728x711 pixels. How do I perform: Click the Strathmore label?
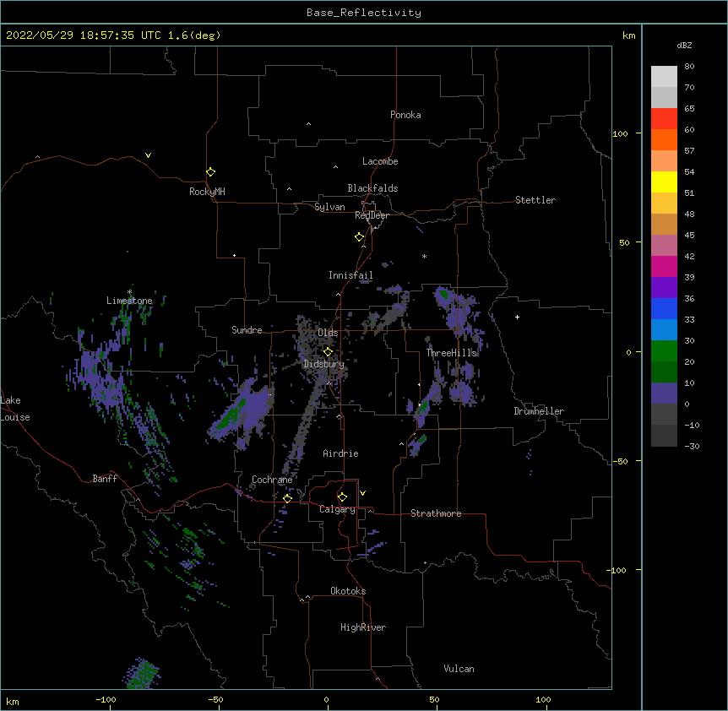click(x=436, y=513)
